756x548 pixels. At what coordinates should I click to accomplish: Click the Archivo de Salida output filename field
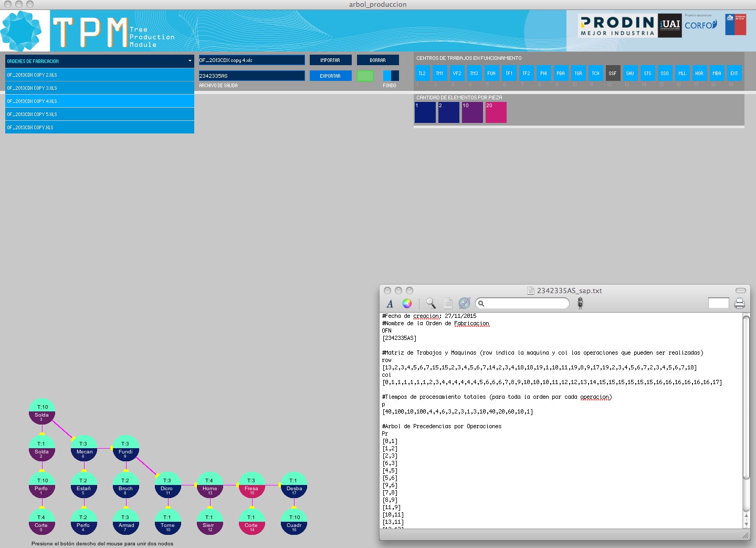click(251, 76)
